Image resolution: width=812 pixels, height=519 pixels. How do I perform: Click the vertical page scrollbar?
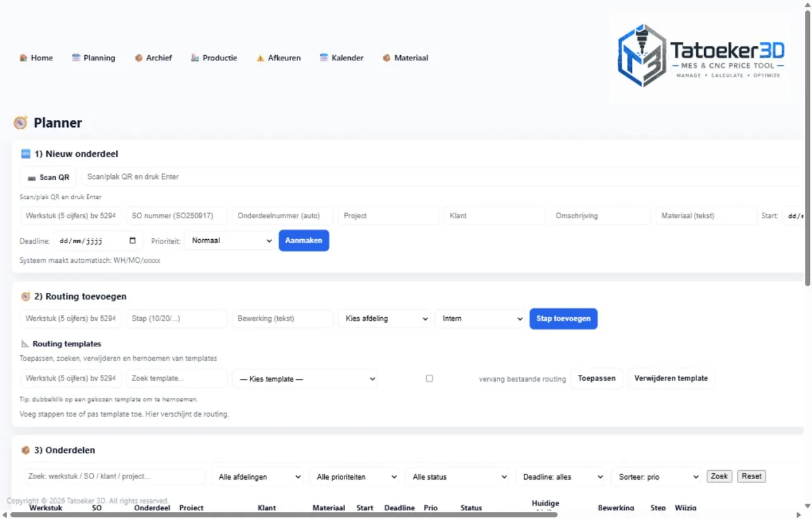(x=808, y=149)
